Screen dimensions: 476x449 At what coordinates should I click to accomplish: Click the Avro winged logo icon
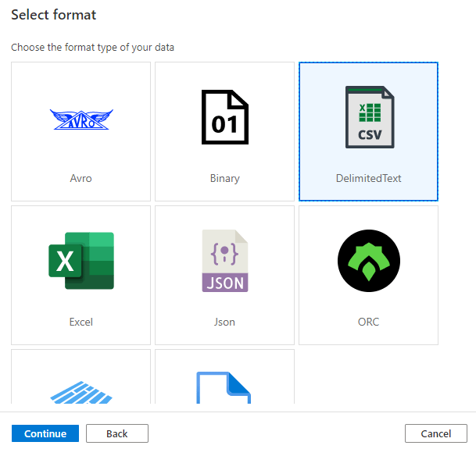click(x=81, y=119)
